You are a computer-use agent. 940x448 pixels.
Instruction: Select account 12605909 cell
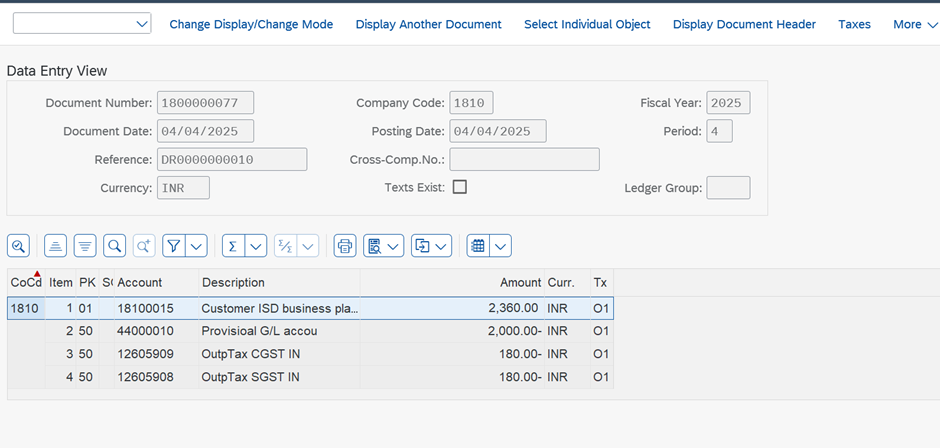point(156,354)
